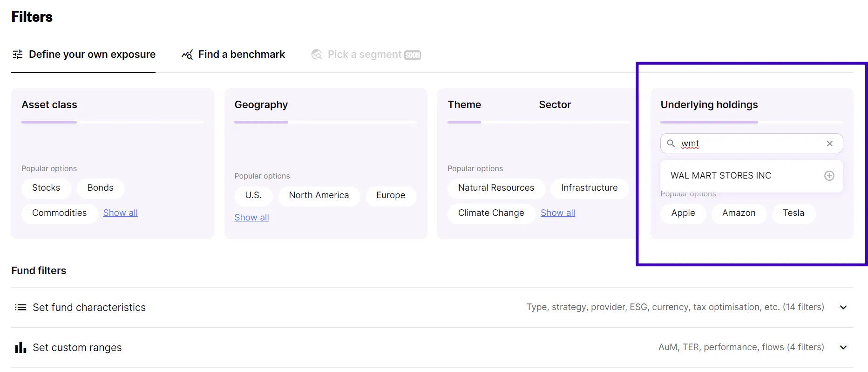This screenshot has width=868, height=372.
Task: Expand the Set fund characteristics chevron
Action: [x=843, y=307]
